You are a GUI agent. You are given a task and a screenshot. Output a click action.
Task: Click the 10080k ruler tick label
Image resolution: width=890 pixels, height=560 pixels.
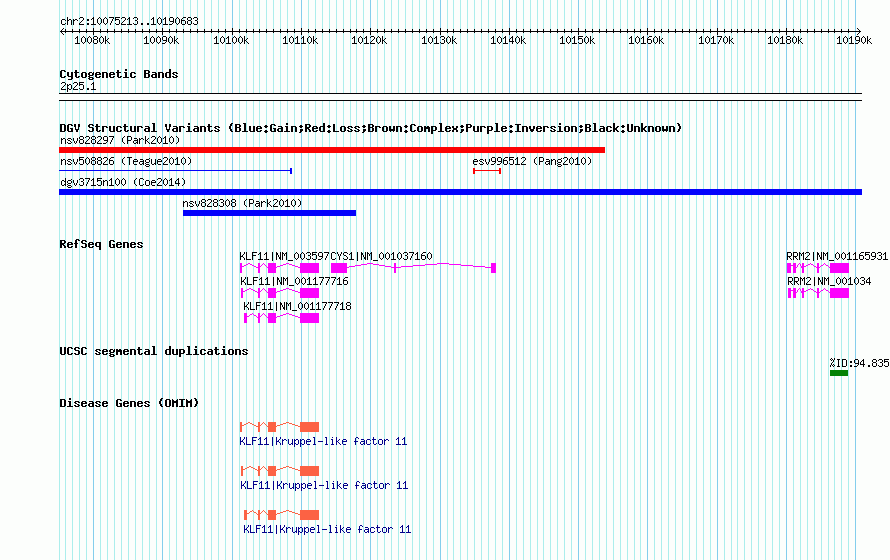92,40
